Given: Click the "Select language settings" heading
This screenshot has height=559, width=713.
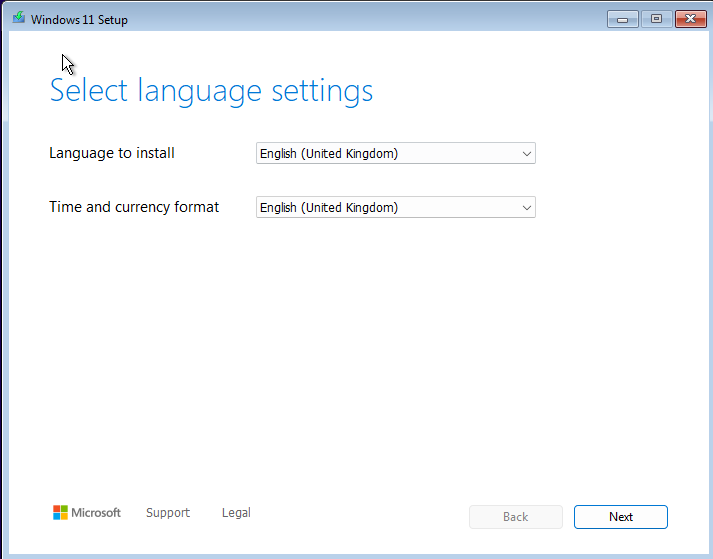Looking at the screenshot, I should tap(211, 91).
